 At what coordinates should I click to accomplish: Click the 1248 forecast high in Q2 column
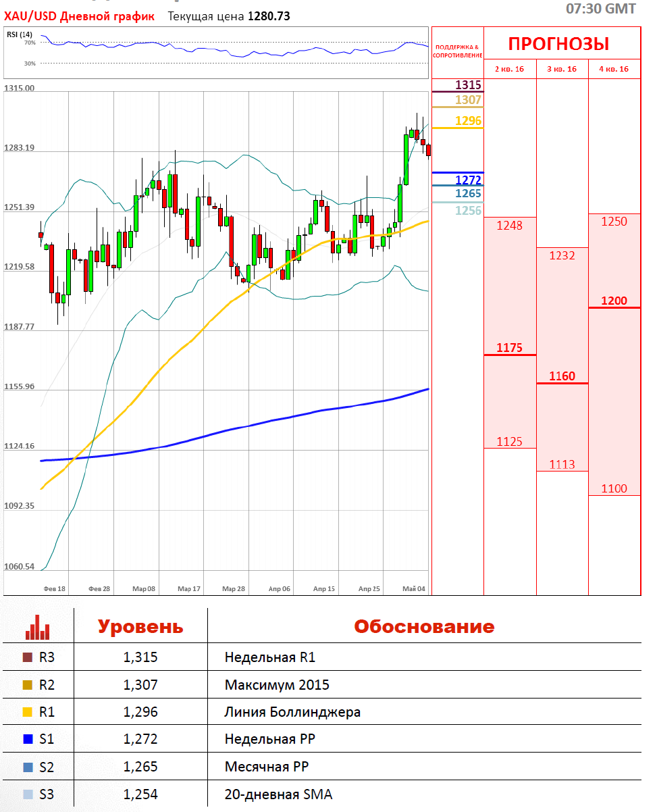click(510, 226)
